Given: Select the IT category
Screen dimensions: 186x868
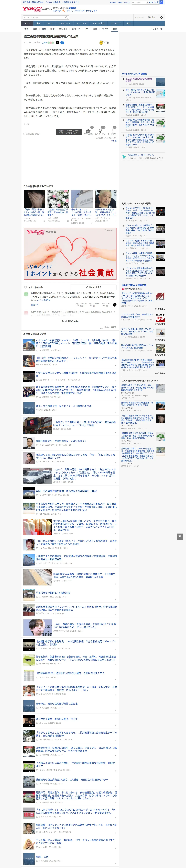Looking at the screenshot, I should pos(86,29).
